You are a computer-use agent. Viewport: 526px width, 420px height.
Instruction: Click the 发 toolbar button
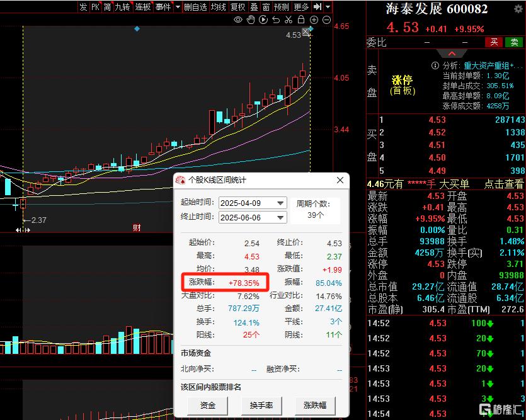[83, 7]
